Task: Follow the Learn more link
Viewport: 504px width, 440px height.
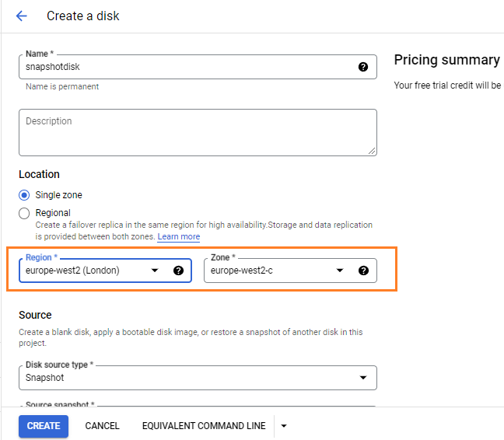Action: pyautogui.click(x=178, y=236)
